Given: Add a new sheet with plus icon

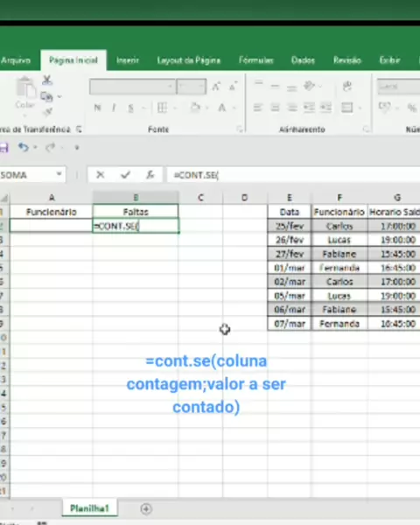Looking at the screenshot, I should point(146,509).
